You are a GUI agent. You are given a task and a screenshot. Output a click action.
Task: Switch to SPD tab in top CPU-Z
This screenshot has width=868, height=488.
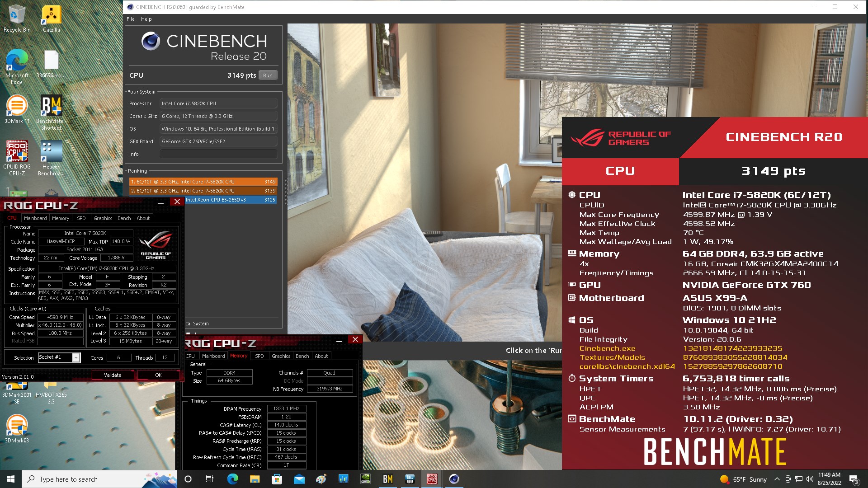[81, 218]
